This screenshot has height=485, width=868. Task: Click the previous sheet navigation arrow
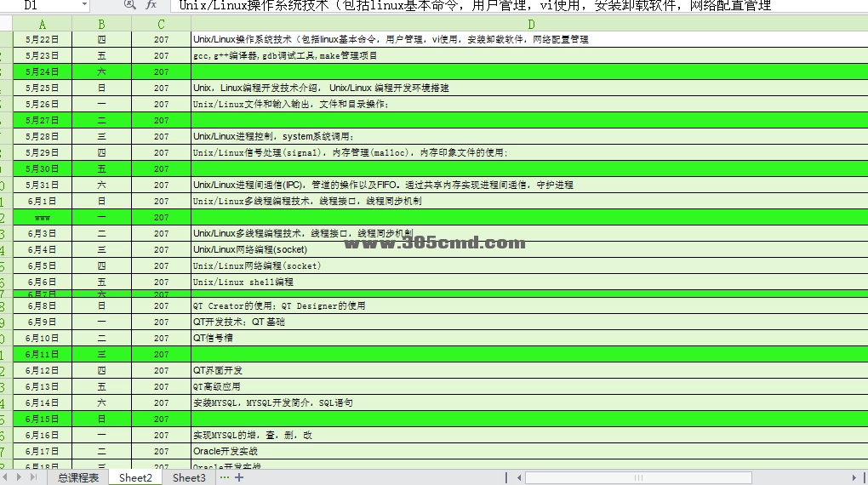(x=6, y=476)
